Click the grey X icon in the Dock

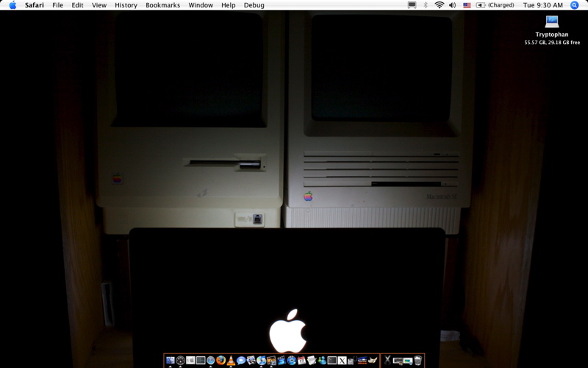point(387,361)
